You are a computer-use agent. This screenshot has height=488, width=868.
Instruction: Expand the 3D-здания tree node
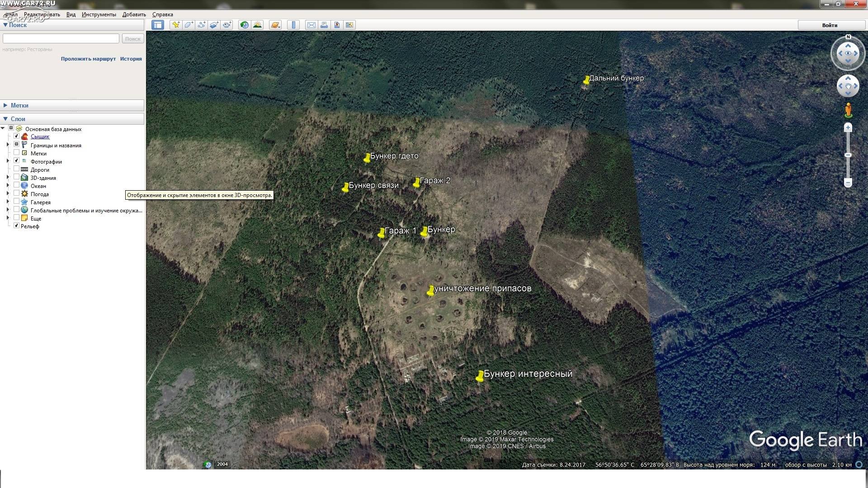pyautogui.click(x=8, y=177)
